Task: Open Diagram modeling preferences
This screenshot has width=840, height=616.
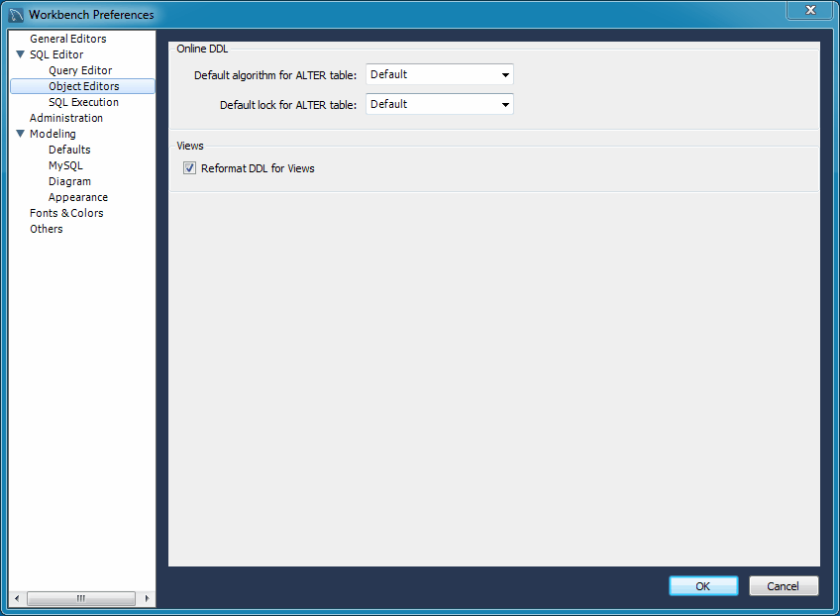Action: [x=69, y=181]
